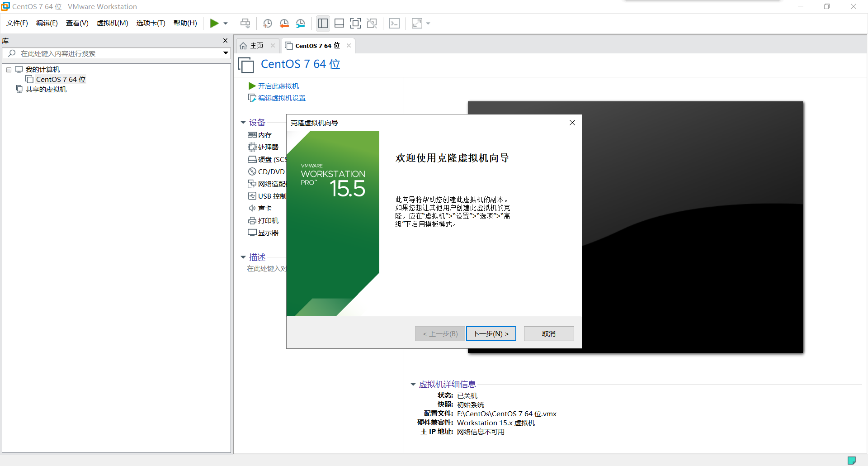
Task: Click Workstation 15.x 虚拟机 compatibility text
Action: coord(496,423)
